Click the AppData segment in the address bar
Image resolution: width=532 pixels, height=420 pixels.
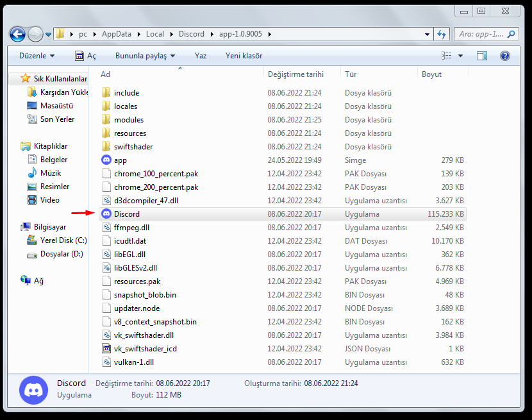(x=117, y=34)
